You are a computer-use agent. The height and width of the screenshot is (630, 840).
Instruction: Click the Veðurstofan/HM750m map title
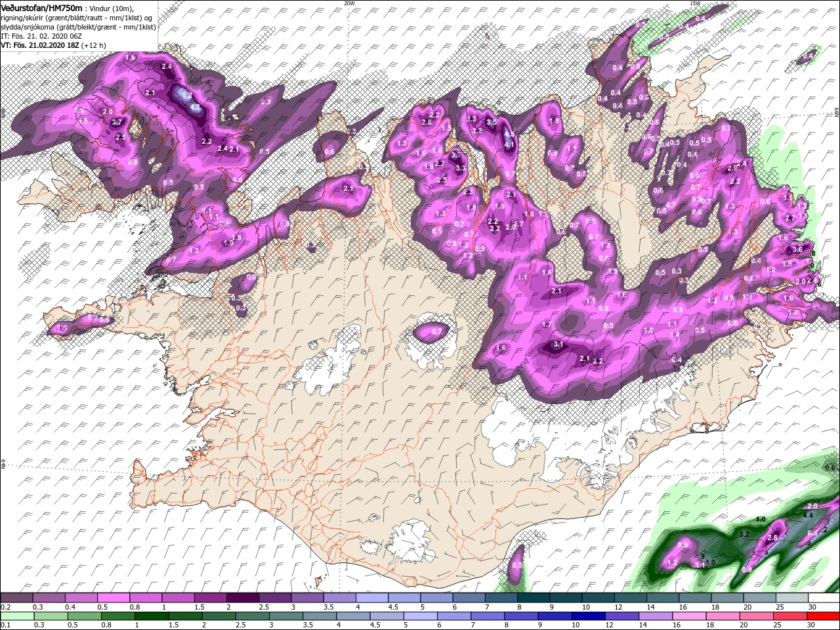pos(41,7)
